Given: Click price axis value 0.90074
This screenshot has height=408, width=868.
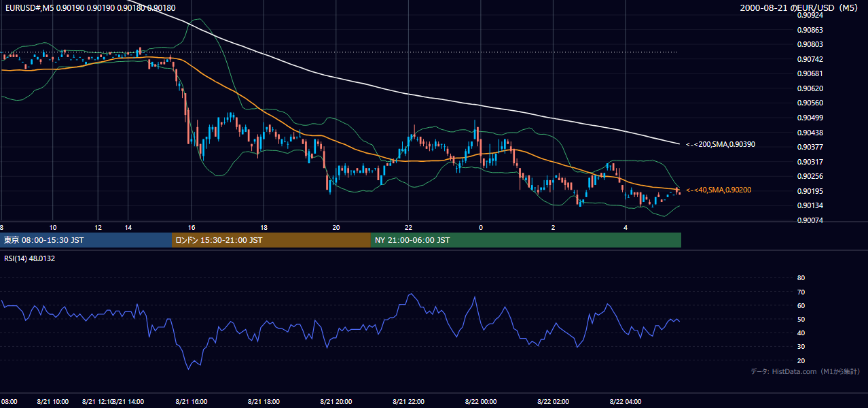Looking at the screenshot, I should [x=809, y=220].
